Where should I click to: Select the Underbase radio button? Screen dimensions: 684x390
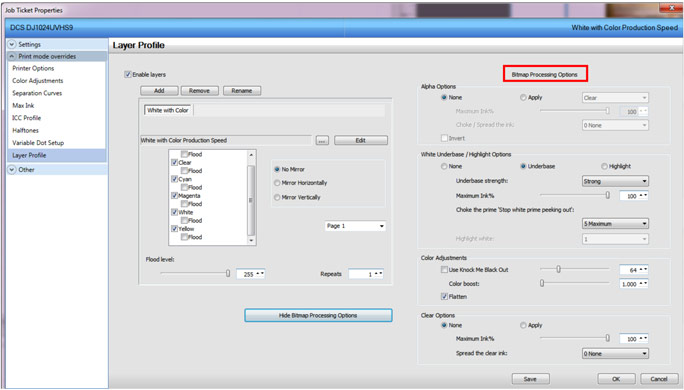523,166
